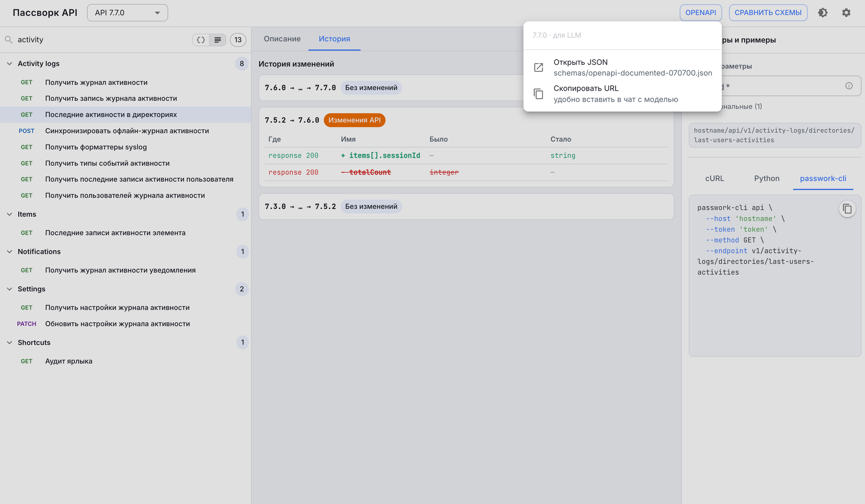Choose Скопировать URL menu entry

pos(622,94)
